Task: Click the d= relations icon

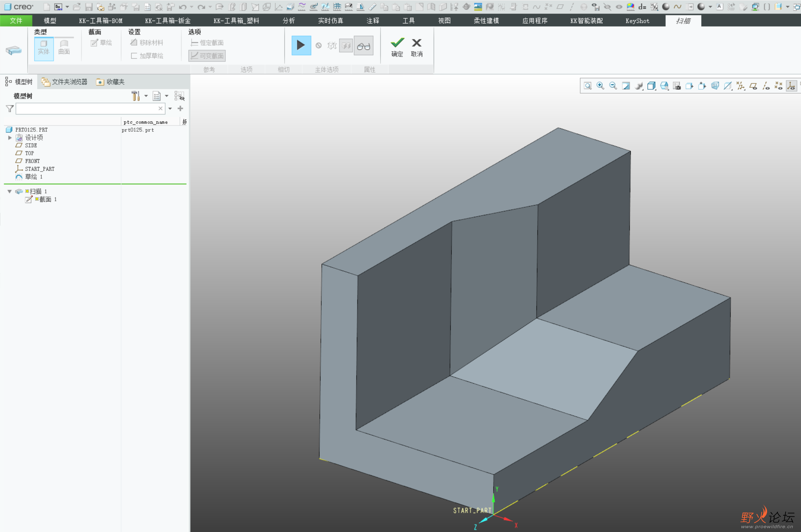Action: point(642,7)
